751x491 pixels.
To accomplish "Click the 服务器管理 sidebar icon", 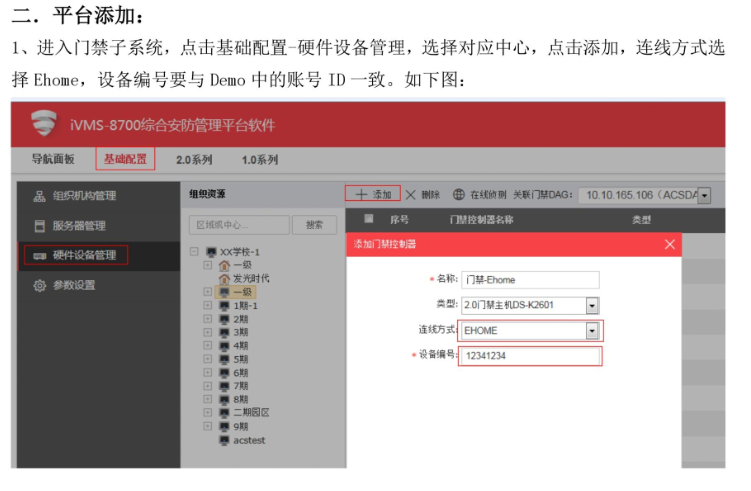I will [40, 226].
